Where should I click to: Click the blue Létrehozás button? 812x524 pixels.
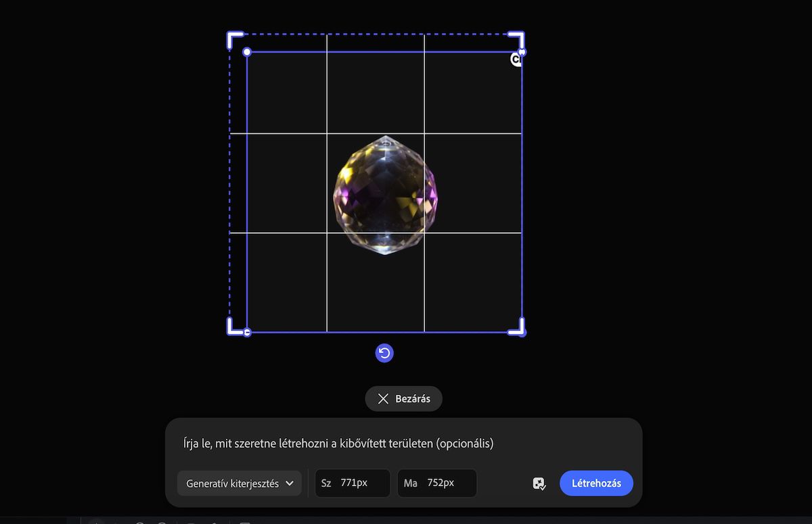tap(596, 483)
